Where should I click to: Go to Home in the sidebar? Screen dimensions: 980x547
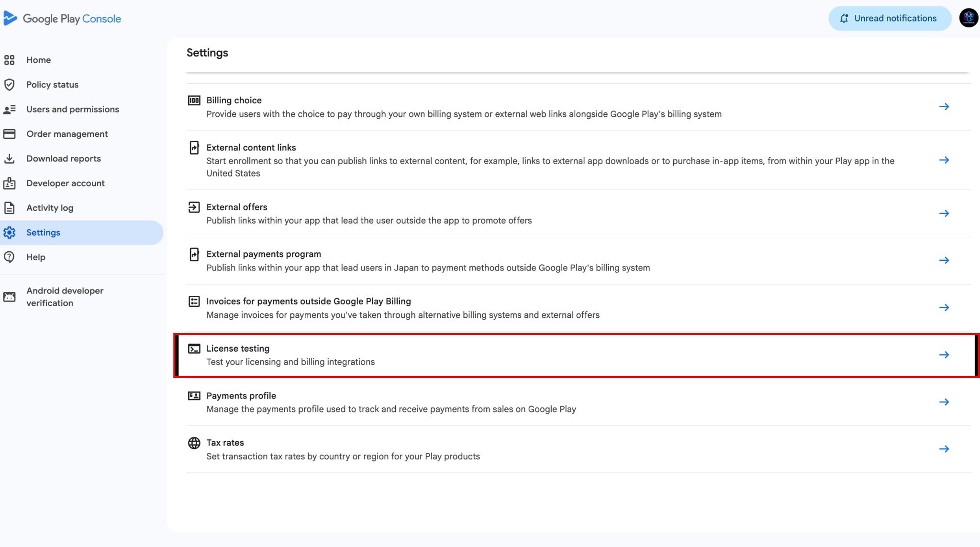click(81, 60)
